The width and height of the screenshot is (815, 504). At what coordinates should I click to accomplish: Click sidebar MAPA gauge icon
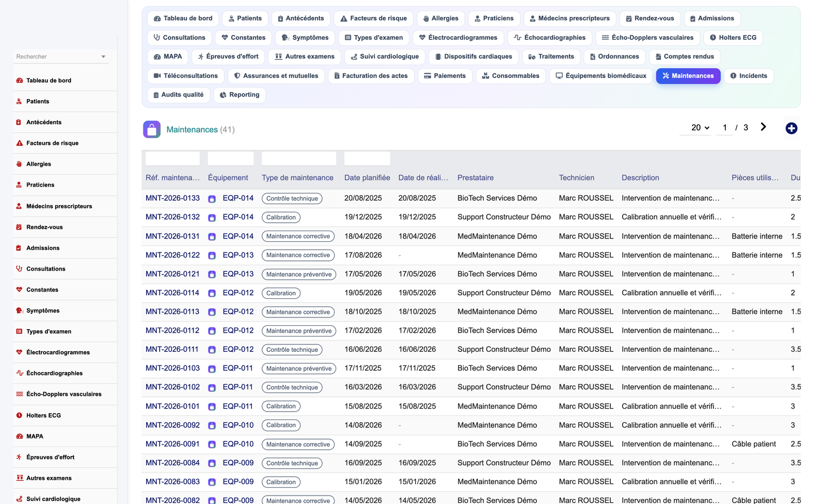click(x=19, y=436)
